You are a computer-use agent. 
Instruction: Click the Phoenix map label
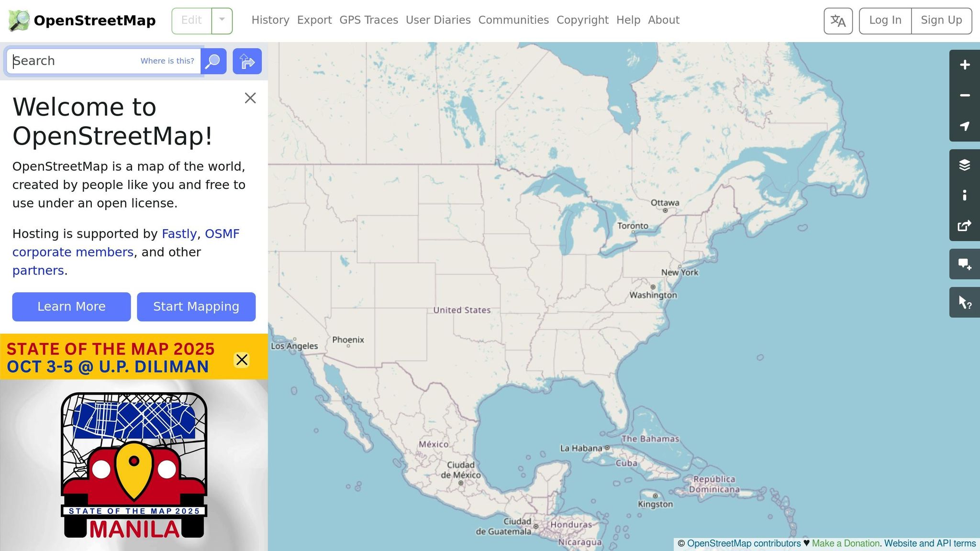(x=348, y=340)
